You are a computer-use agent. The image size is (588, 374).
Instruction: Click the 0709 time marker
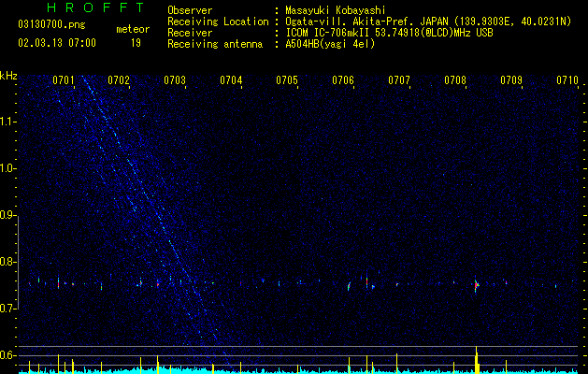pos(511,80)
